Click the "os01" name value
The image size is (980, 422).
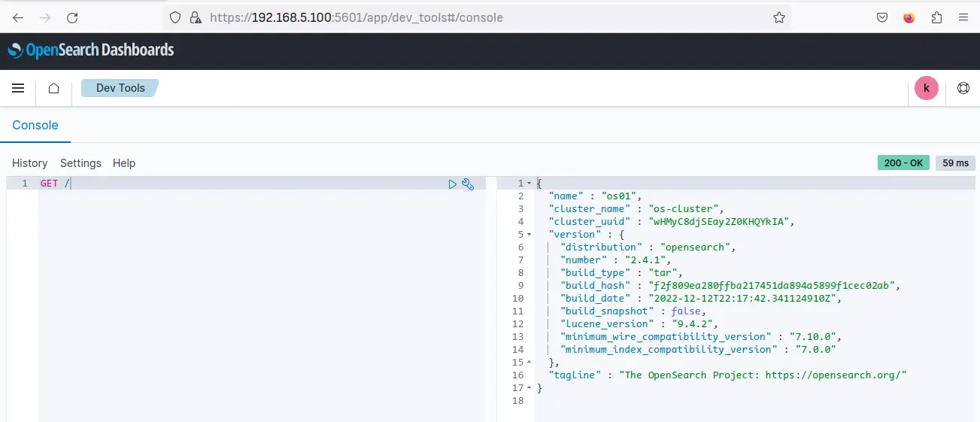[620, 196]
